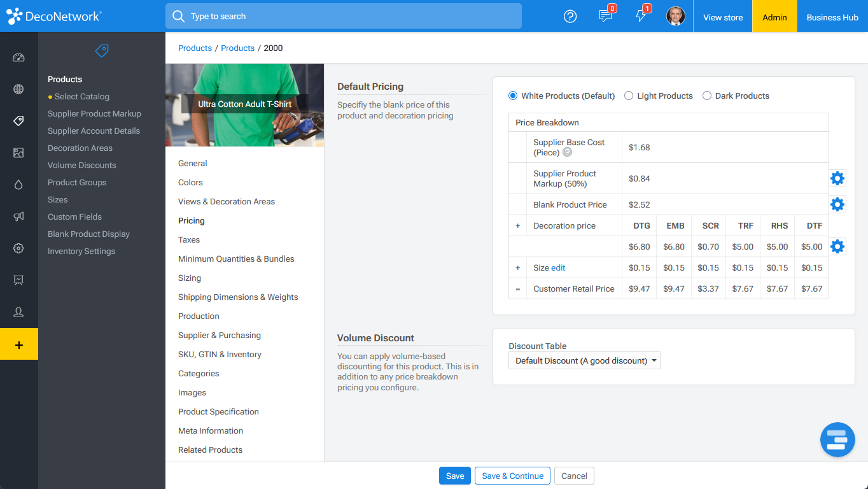Open the Categories section
Image resolution: width=868 pixels, height=489 pixels.
199,373
